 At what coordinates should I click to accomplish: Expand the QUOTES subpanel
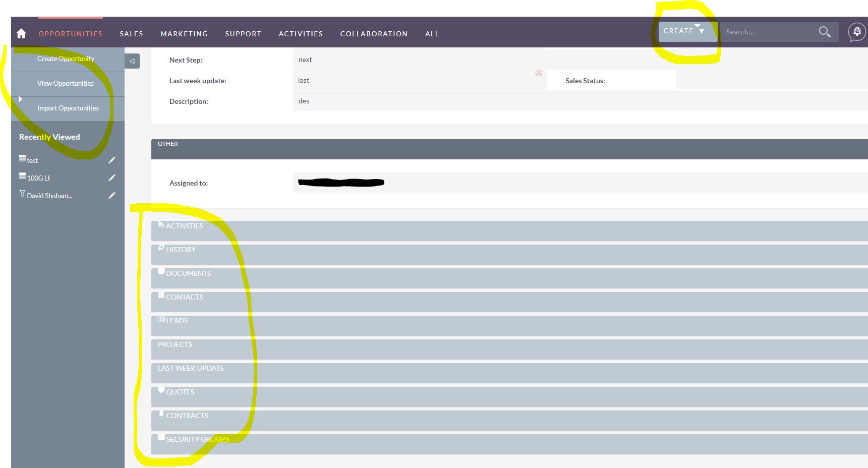pyautogui.click(x=509, y=396)
